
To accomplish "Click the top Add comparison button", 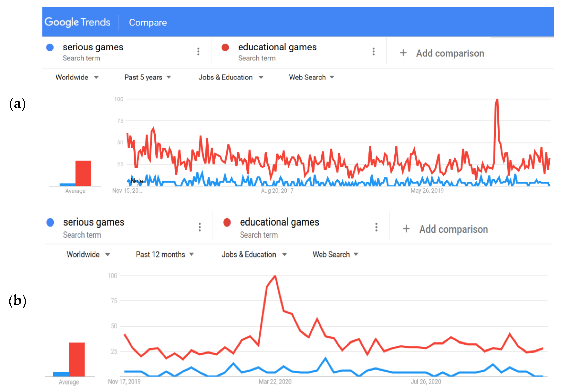I will [450, 53].
